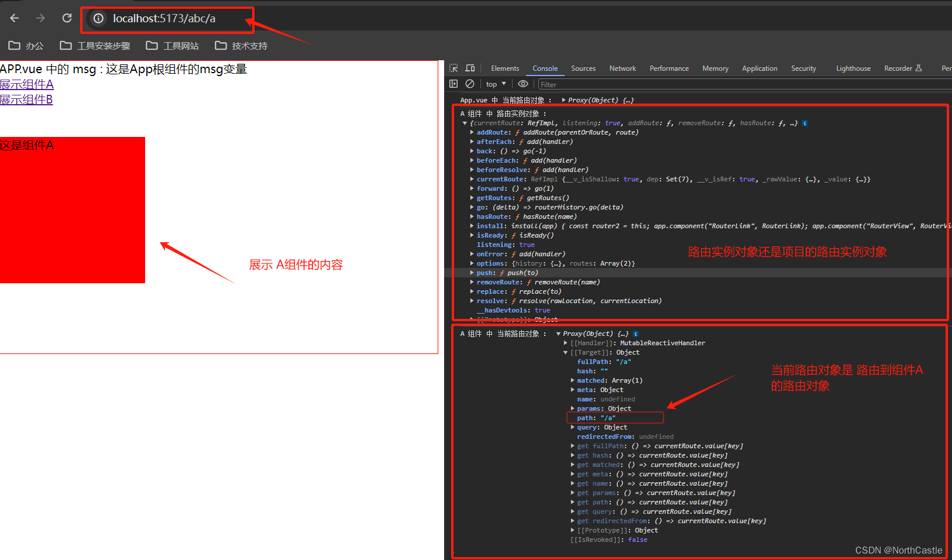Screen dimensions: 952x560
Task: Expand the meta Object entry
Action: [x=572, y=390]
